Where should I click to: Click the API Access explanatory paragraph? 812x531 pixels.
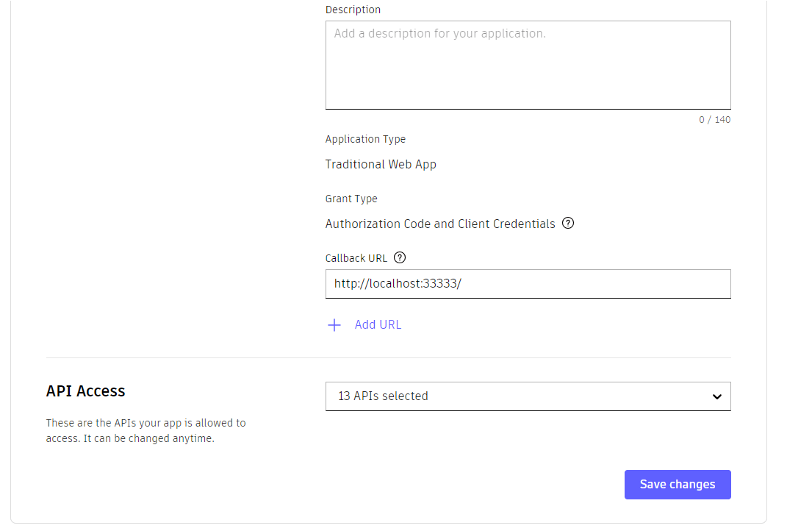click(145, 431)
